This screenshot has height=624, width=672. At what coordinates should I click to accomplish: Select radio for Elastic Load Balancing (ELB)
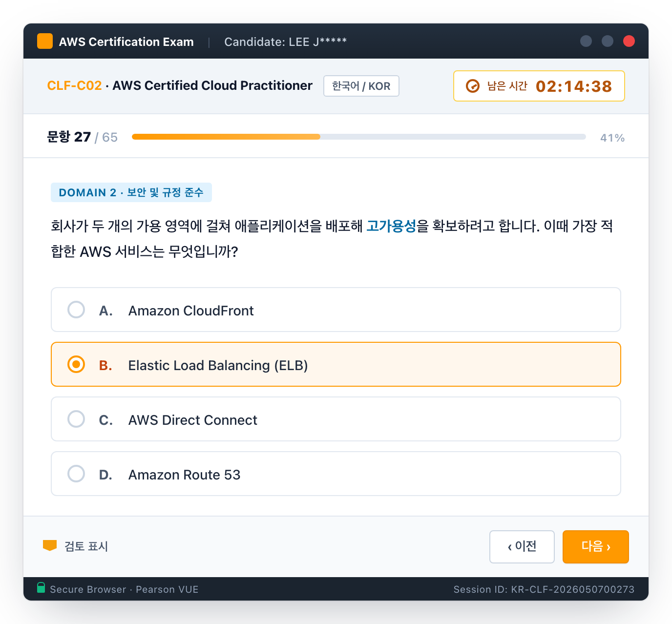(x=76, y=364)
